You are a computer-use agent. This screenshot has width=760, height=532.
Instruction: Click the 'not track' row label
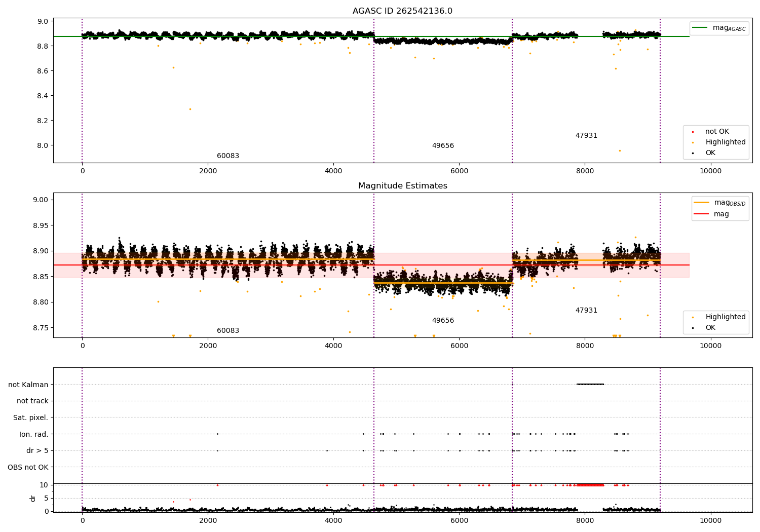pos(32,401)
